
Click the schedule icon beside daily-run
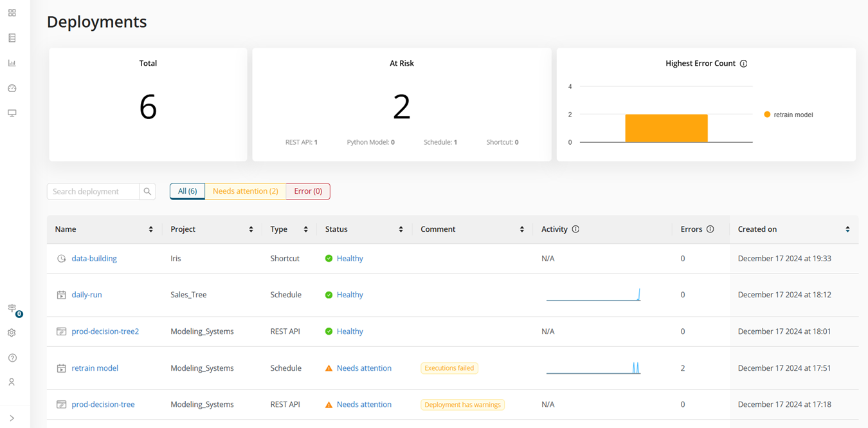(x=61, y=295)
